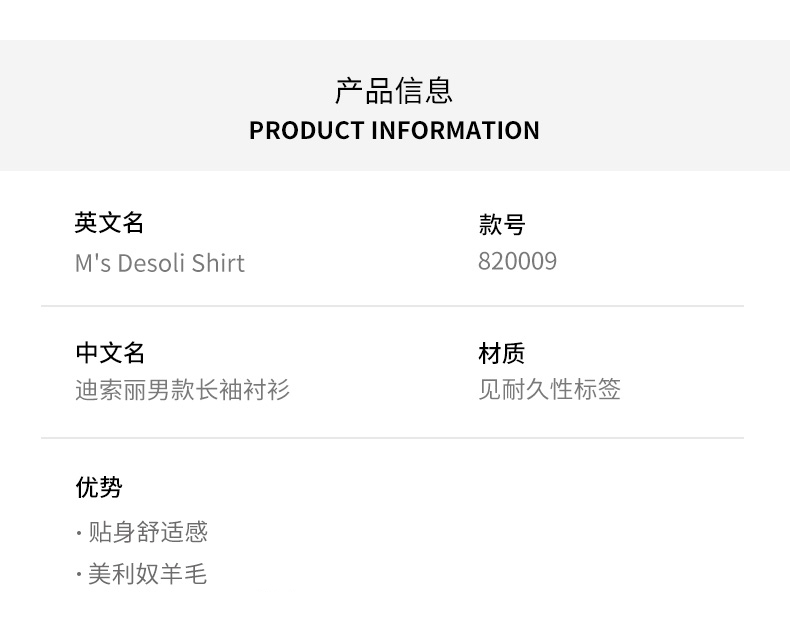Click the 贴身舒适感 advantage item

tap(147, 532)
